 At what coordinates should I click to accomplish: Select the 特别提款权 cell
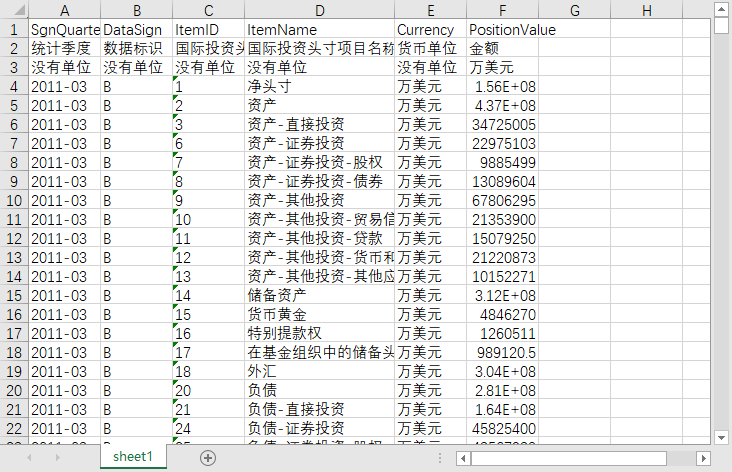pos(320,333)
